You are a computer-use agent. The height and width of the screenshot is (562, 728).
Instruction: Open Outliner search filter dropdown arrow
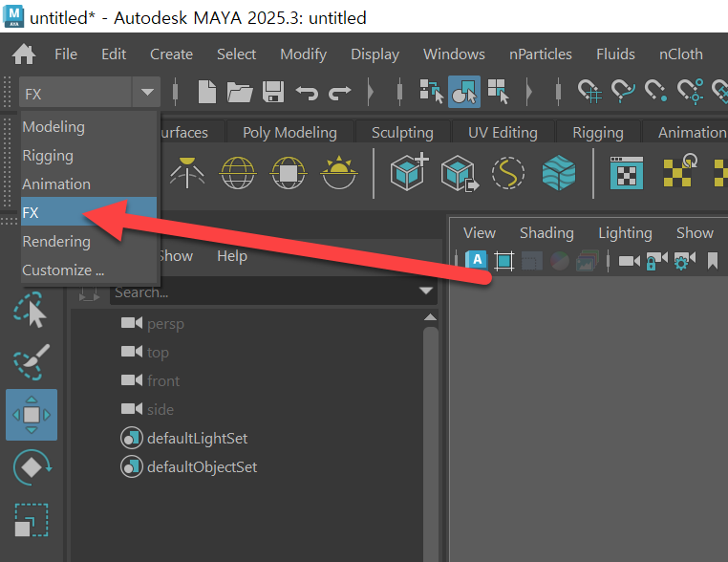[426, 291]
